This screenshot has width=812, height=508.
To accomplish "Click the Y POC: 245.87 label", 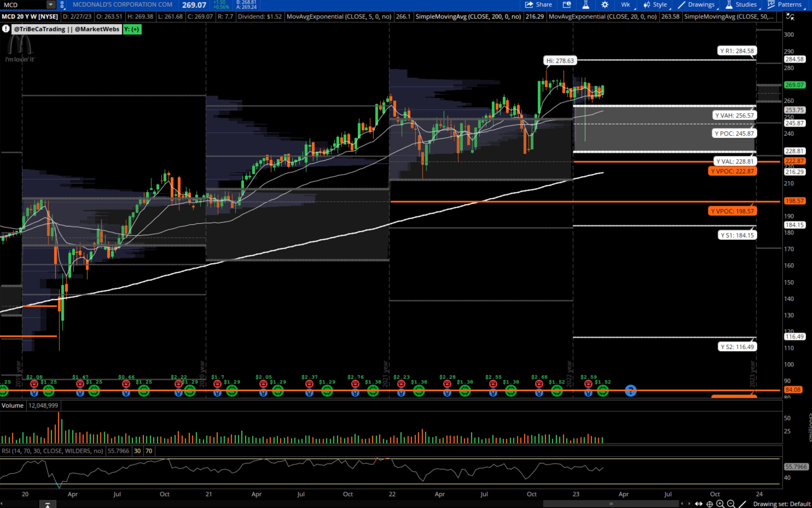I will 734,134.
